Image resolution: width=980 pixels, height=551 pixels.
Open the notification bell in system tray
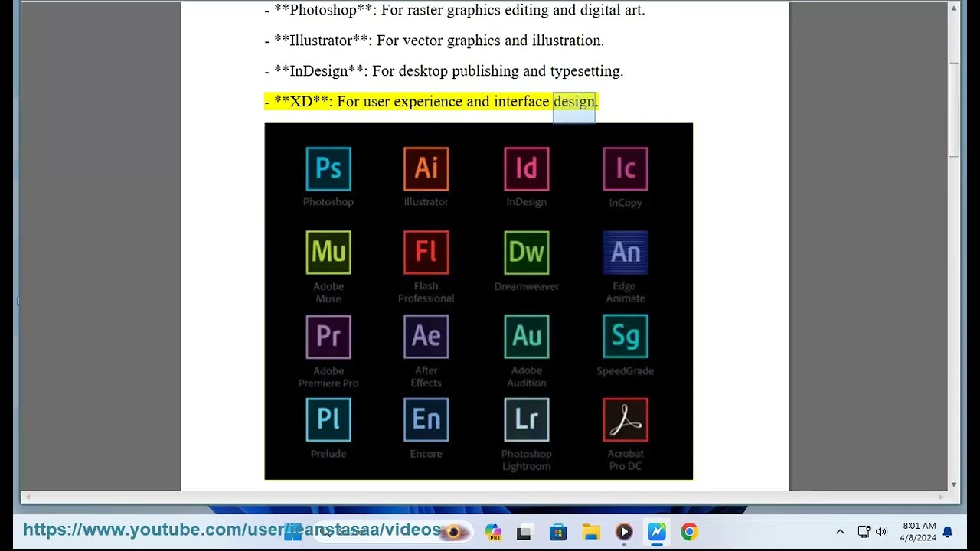click(948, 532)
